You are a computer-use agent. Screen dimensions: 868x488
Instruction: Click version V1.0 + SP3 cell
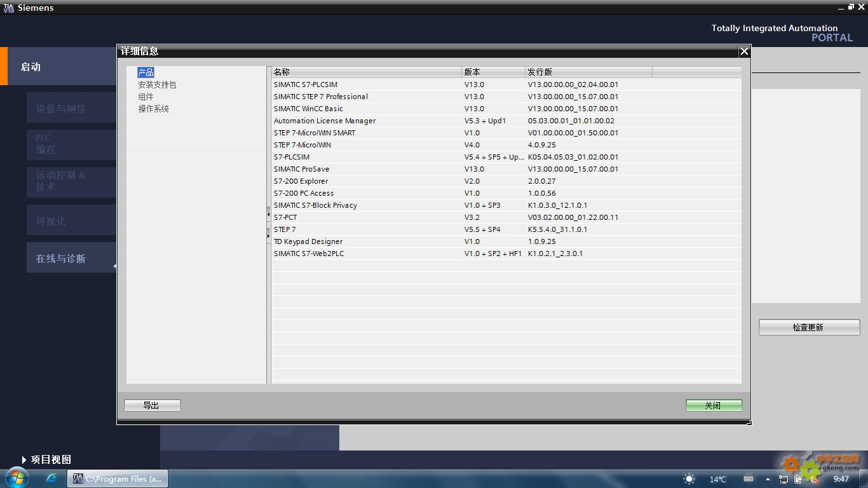point(482,205)
